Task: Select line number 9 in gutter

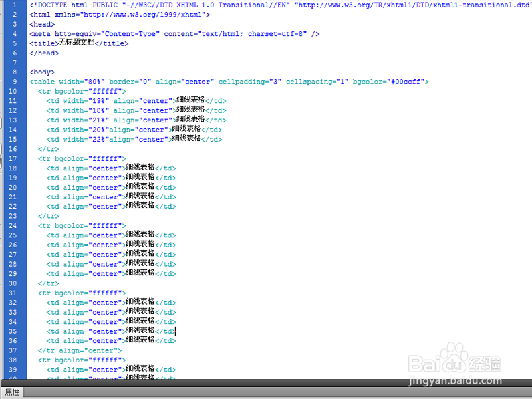Action: 15,82
